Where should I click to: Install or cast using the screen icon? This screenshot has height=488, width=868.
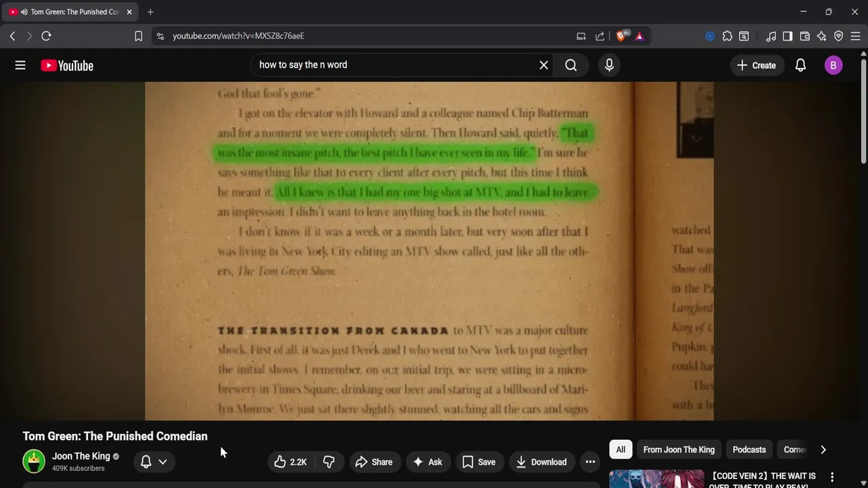click(x=581, y=36)
